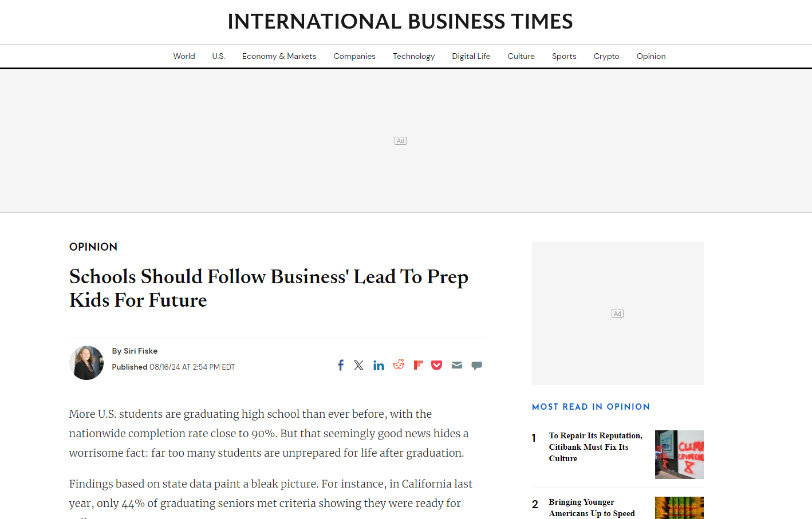Share article on Reddit
The image size is (812, 519).
coord(399,365)
